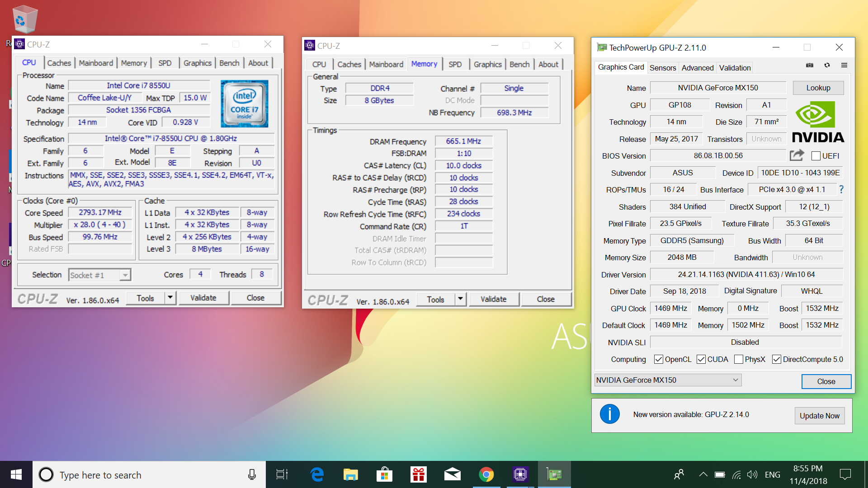Screen dimensions: 868x488
Task: Toggle the UEFI checkbox
Action: tap(816, 156)
